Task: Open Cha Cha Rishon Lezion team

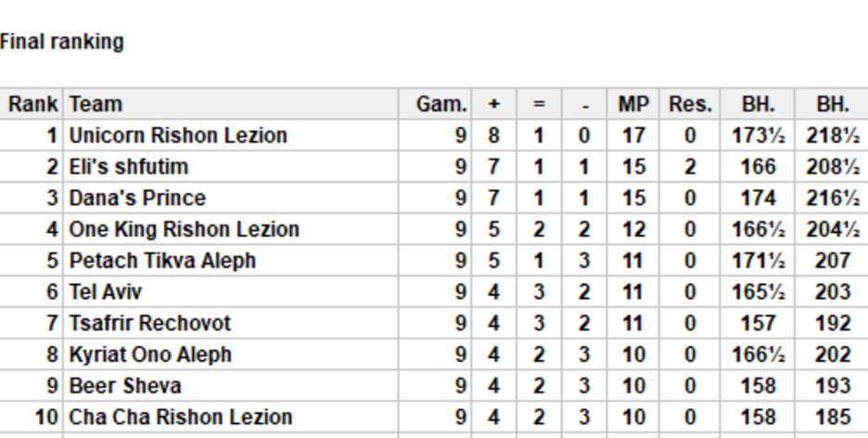Action: [181, 417]
